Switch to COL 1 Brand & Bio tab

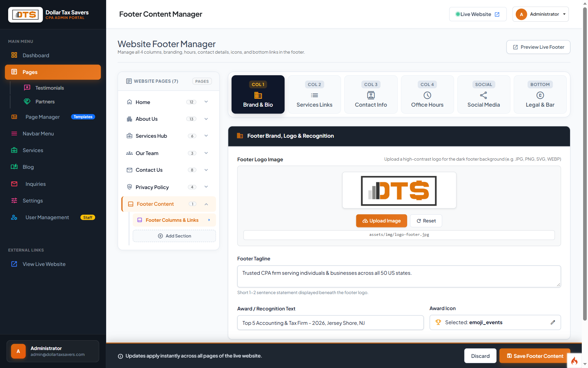click(258, 95)
